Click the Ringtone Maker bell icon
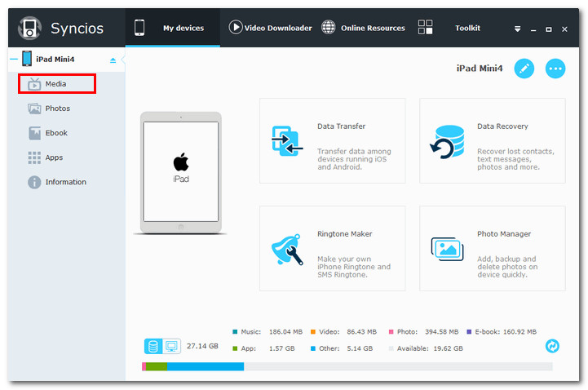 287,250
